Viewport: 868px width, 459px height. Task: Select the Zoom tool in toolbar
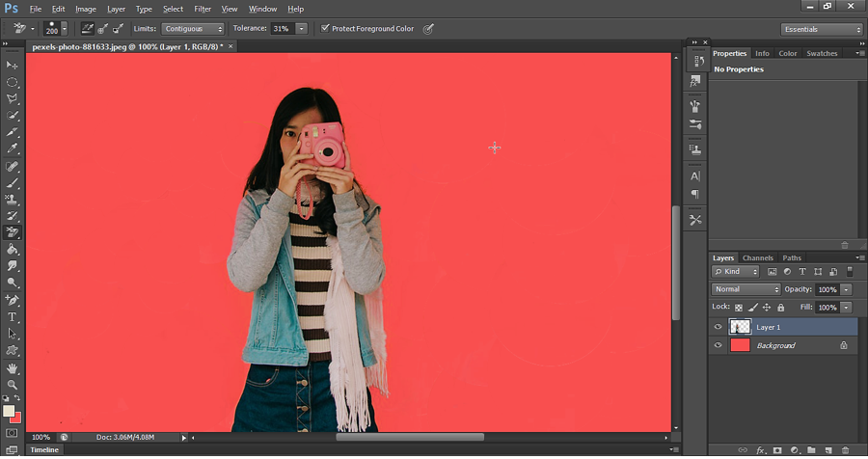(13, 384)
